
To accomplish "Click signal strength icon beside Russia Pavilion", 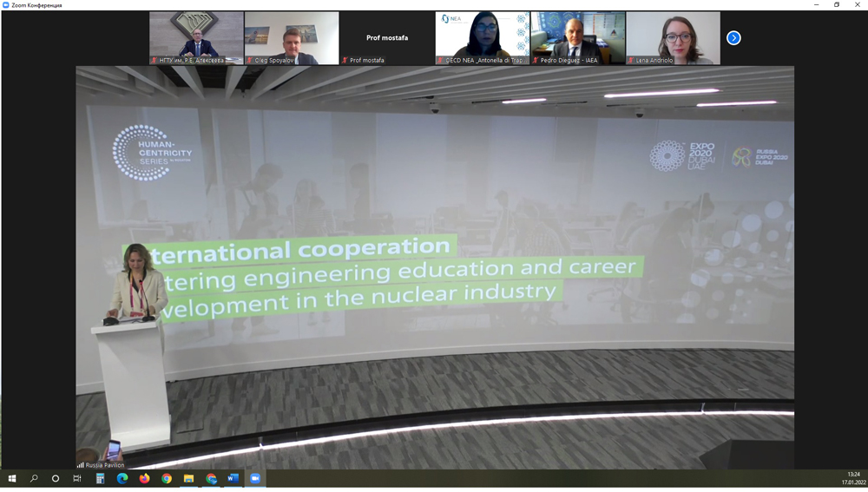I will point(81,465).
